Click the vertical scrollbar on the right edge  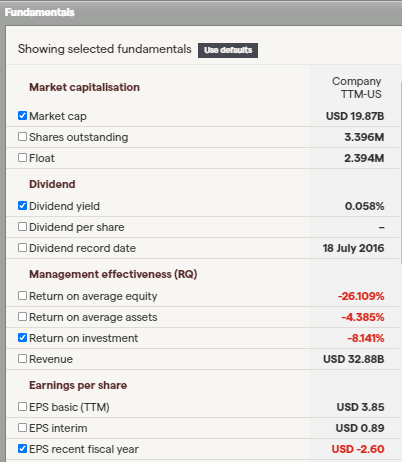coord(400,173)
